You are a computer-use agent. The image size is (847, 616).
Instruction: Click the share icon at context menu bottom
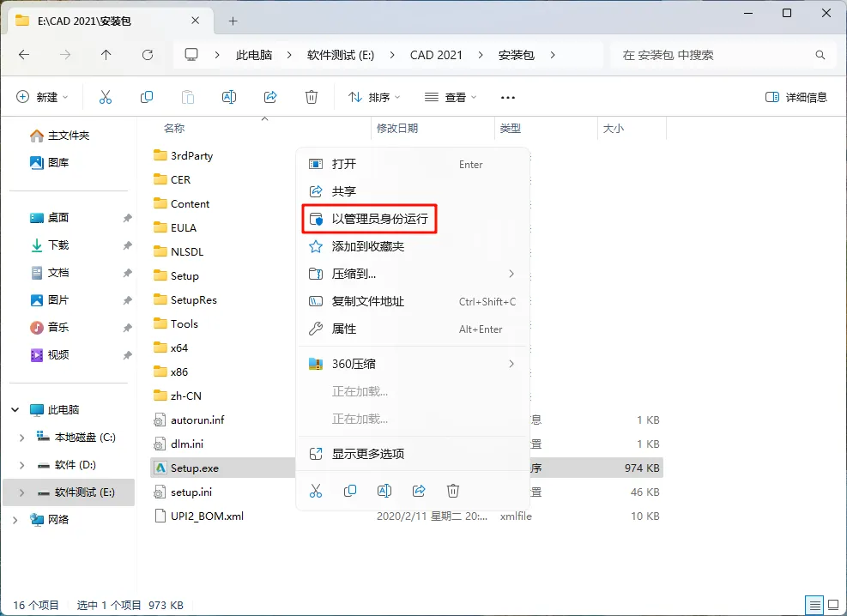pos(419,491)
